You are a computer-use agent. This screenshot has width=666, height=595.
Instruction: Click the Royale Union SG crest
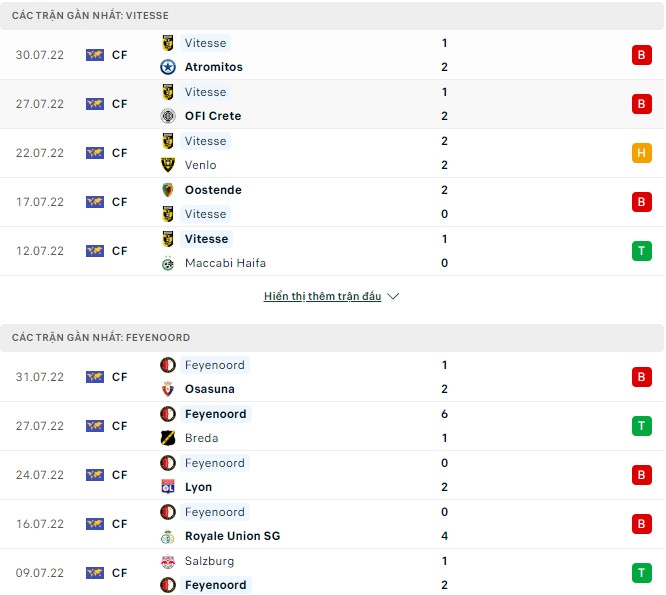pyautogui.click(x=168, y=536)
